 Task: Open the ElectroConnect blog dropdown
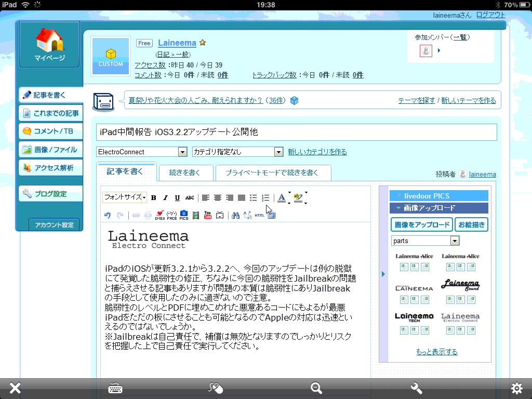pyautogui.click(x=141, y=152)
